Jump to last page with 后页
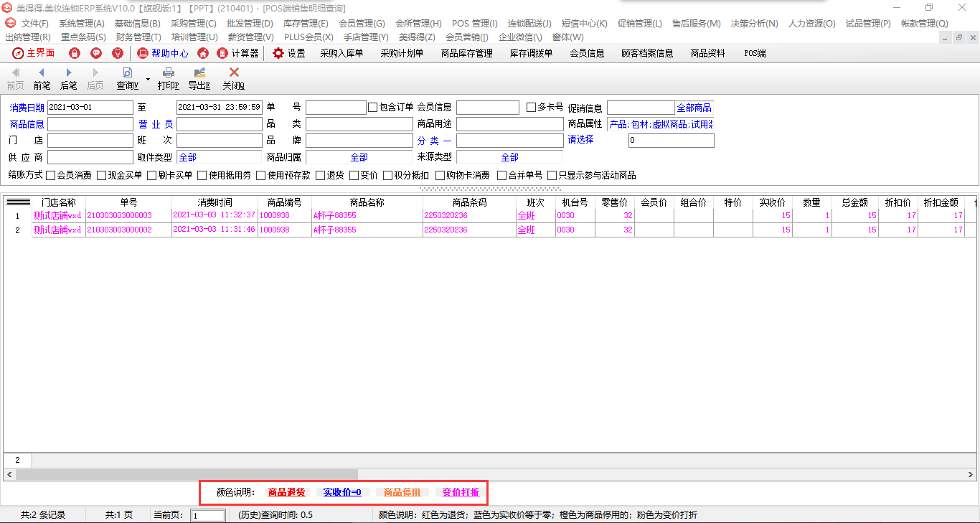 pyautogui.click(x=95, y=79)
